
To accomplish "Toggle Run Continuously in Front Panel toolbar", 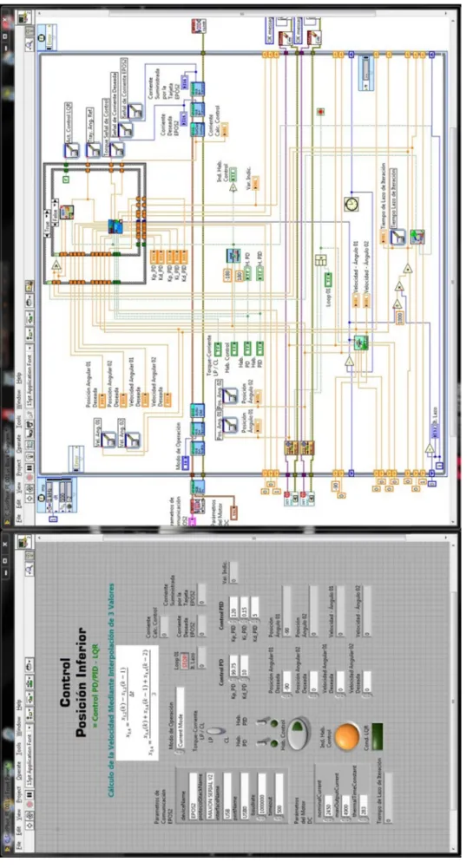I will tap(30, 815).
